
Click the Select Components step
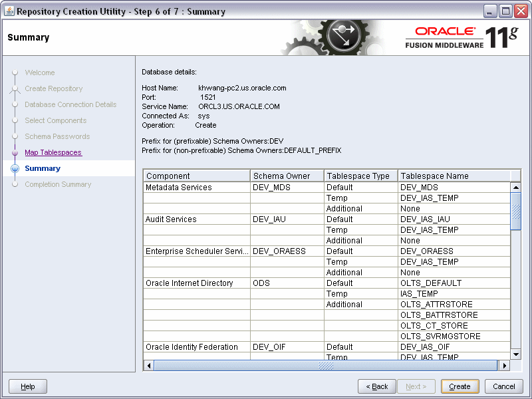tap(56, 120)
